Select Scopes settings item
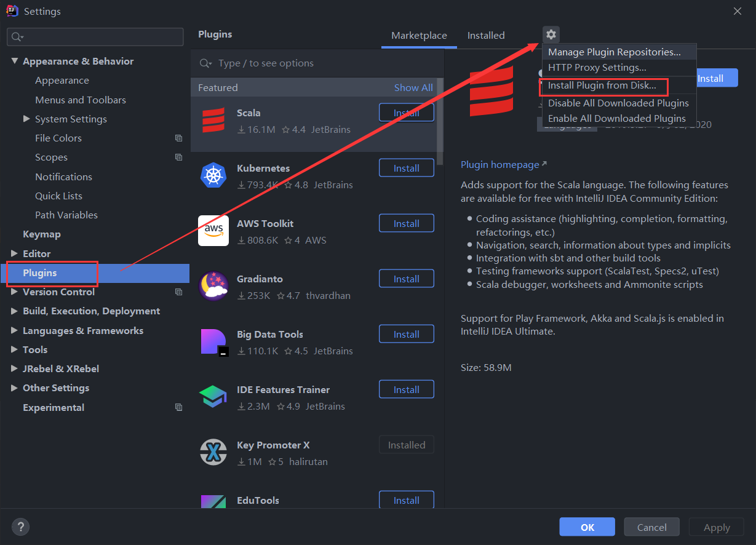Viewport: 756px width, 545px height. tap(51, 157)
